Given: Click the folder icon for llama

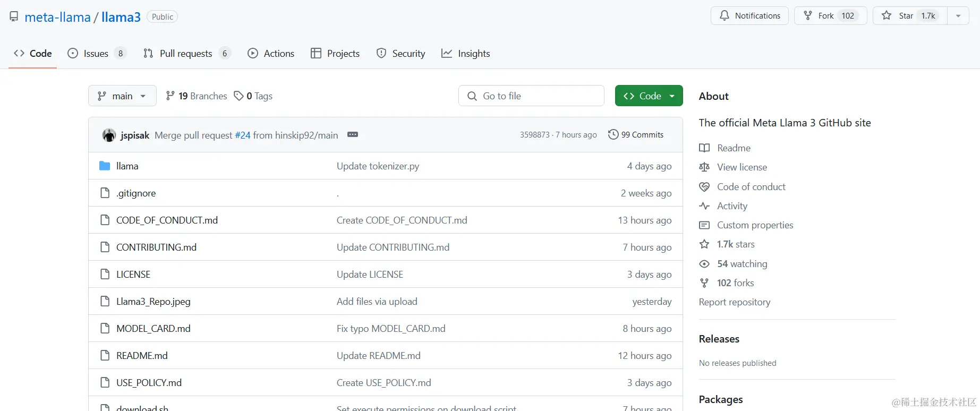Looking at the screenshot, I should click(x=105, y=166).
